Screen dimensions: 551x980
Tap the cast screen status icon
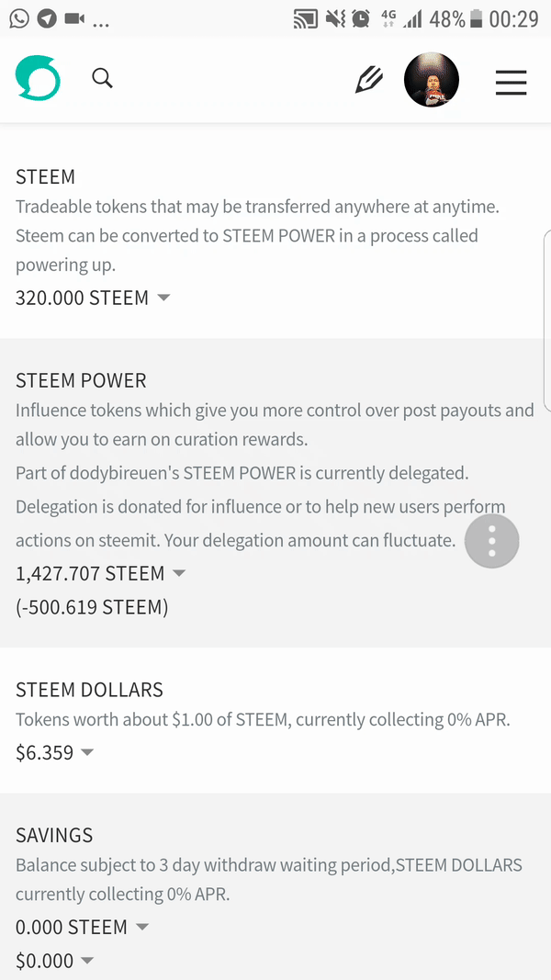306,20
